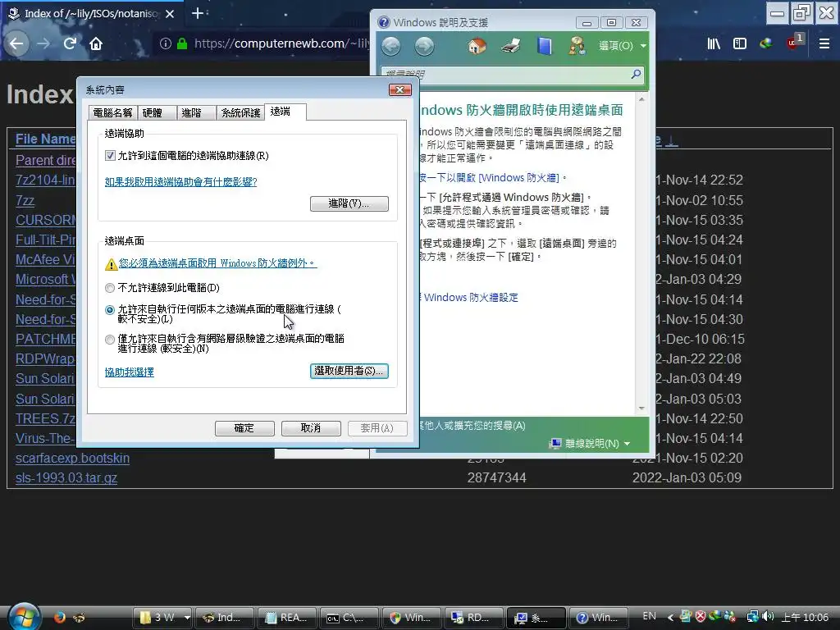Open the scarfacexp.bootskin link
Viewport: 840px width, 630px height.
(72, 458)
